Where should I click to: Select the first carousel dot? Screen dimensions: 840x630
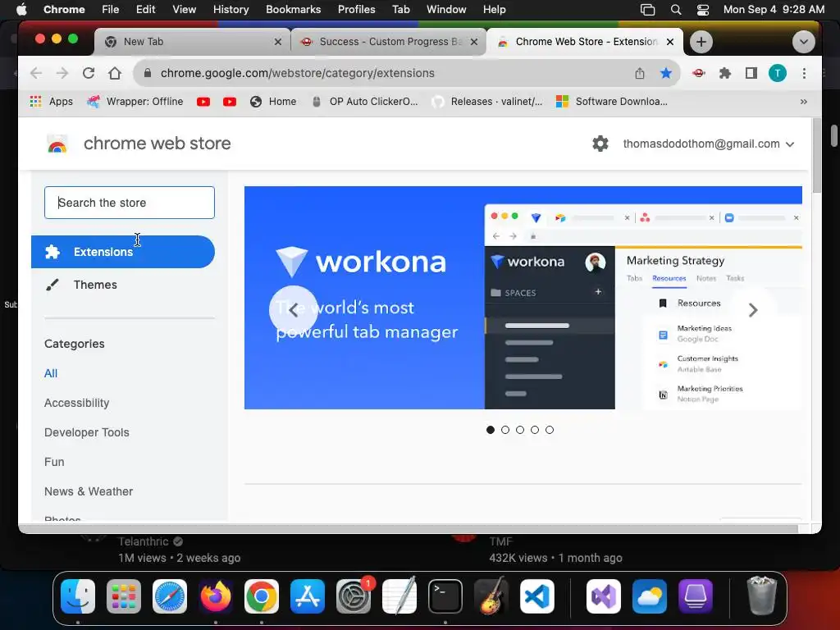(x=491, y=430)
